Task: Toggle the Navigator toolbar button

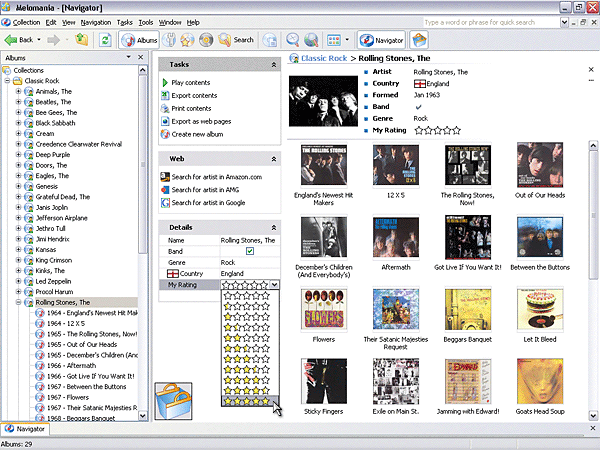Action: (381, 40)
